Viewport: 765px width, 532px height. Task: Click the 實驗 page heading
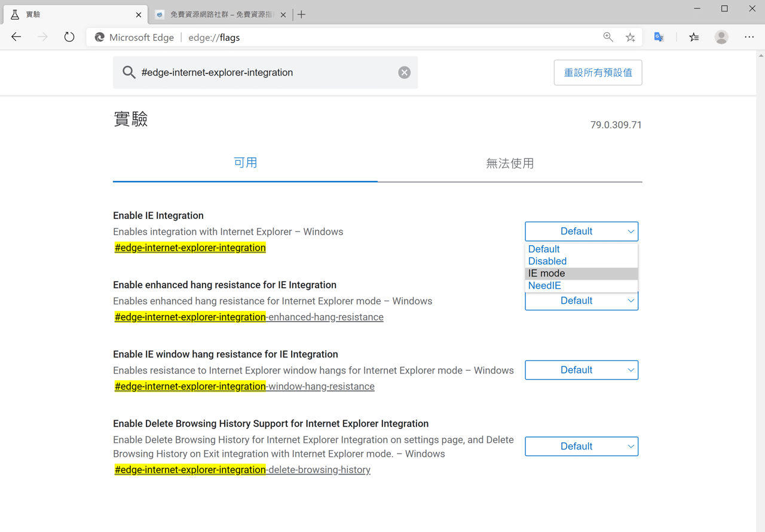click(130, 119)
